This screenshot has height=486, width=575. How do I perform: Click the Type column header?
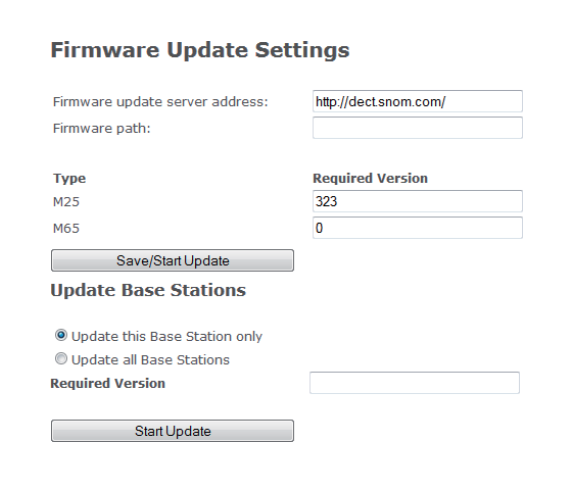point(69,179)
